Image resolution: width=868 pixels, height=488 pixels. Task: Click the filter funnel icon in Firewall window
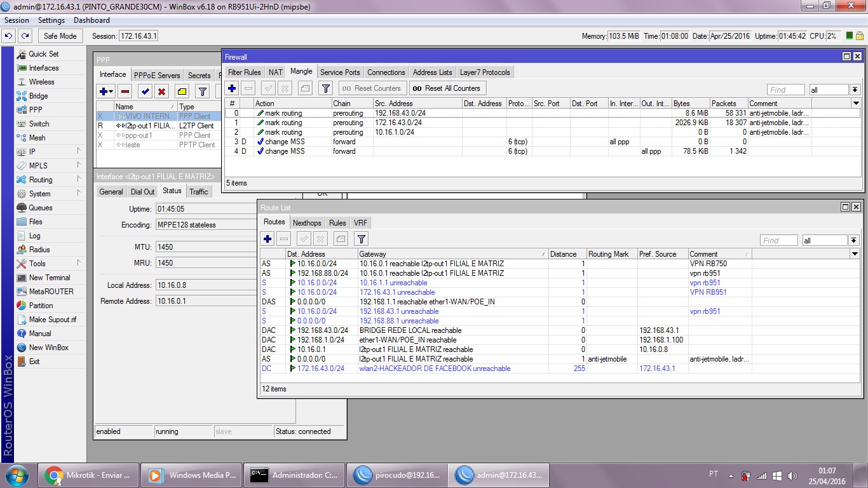325,88
